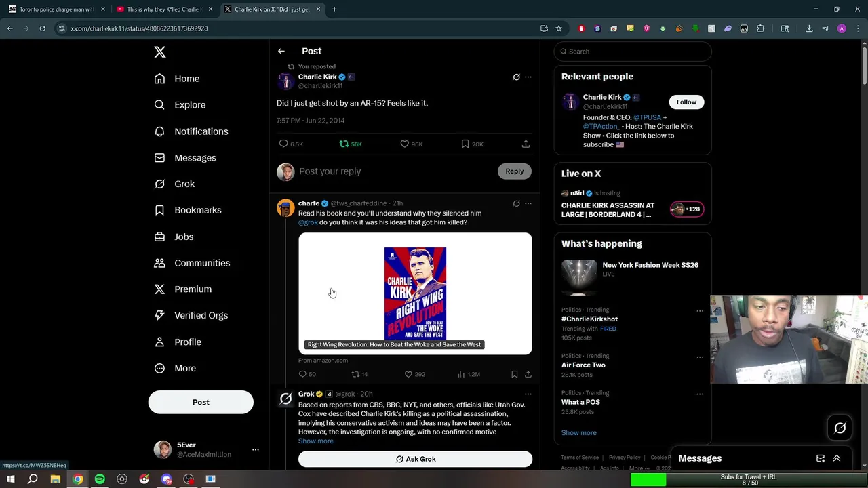
Task: Click the X Search box
Action: (x=633, y=52)
